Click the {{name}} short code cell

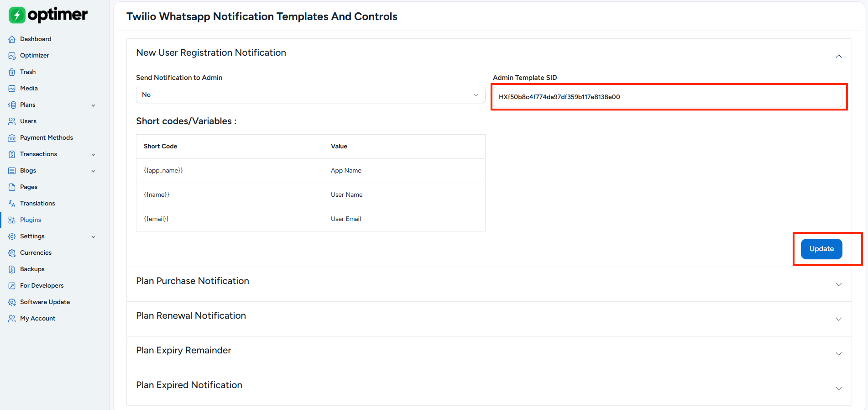(x=157, y=194)
